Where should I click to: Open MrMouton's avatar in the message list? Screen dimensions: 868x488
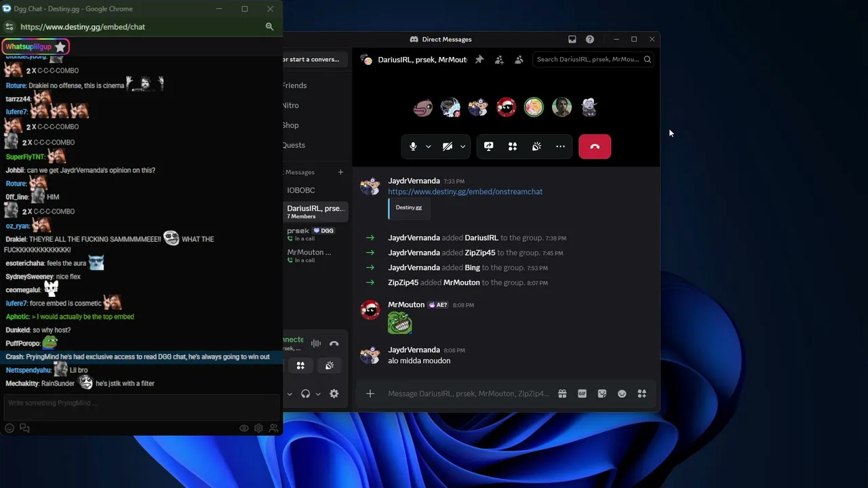point(370,310)
